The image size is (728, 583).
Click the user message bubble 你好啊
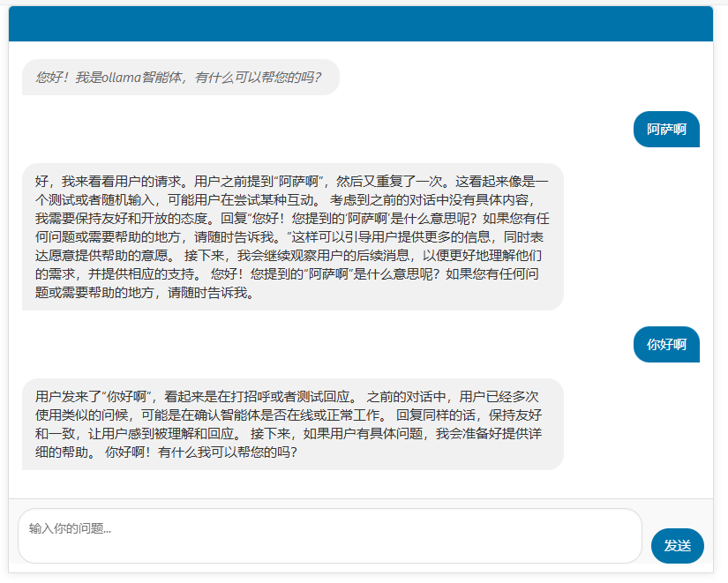pyautogui.click(x=666, y=345)
